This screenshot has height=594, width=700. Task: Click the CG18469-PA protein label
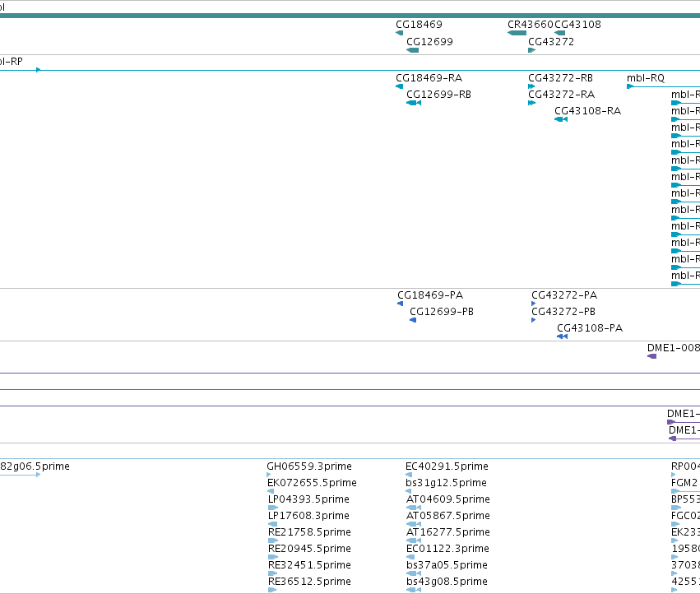[430, 295]
